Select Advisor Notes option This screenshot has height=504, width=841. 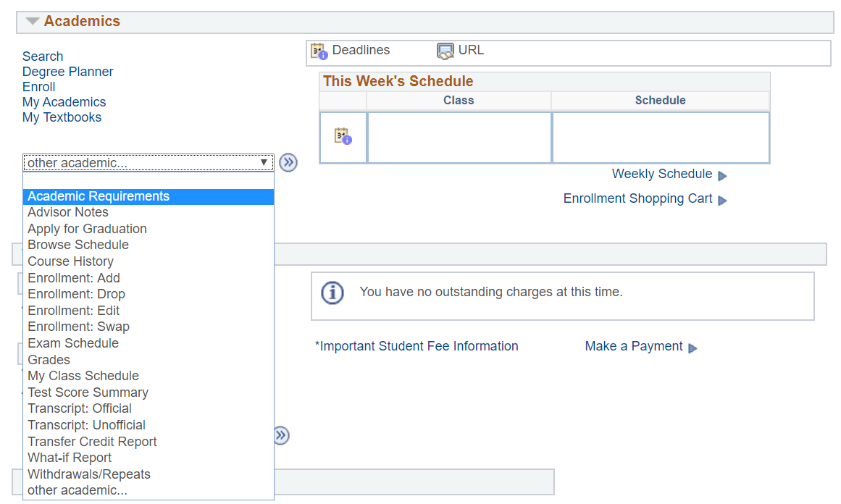148,212
